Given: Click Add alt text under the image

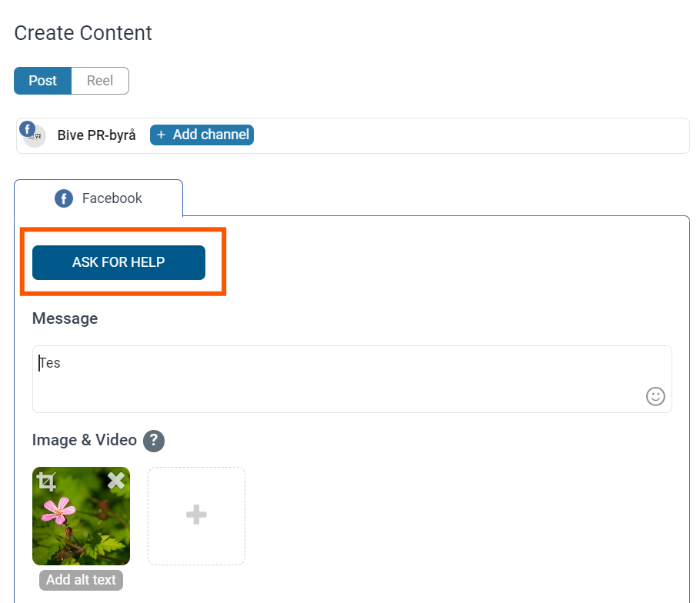Looking at the screenshot, I should tap(81, 580).
